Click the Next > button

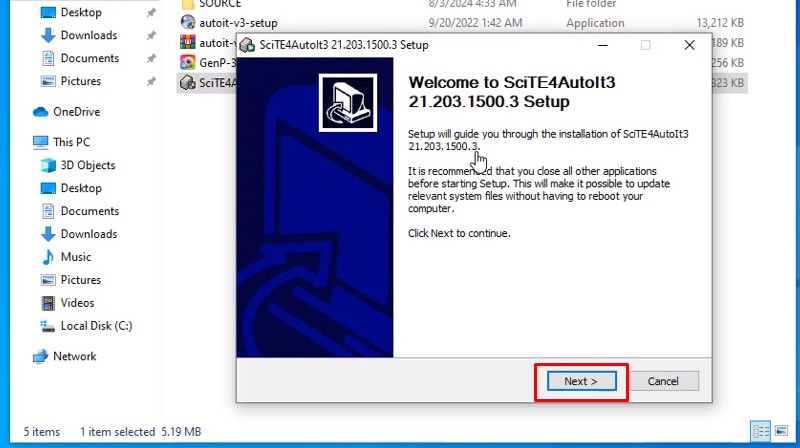coord(580,381)
